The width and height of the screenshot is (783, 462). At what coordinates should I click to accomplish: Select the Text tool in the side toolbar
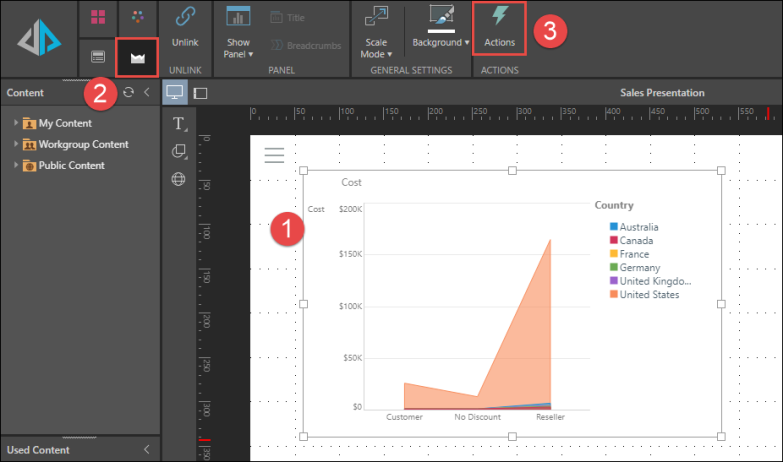(179, 124)
